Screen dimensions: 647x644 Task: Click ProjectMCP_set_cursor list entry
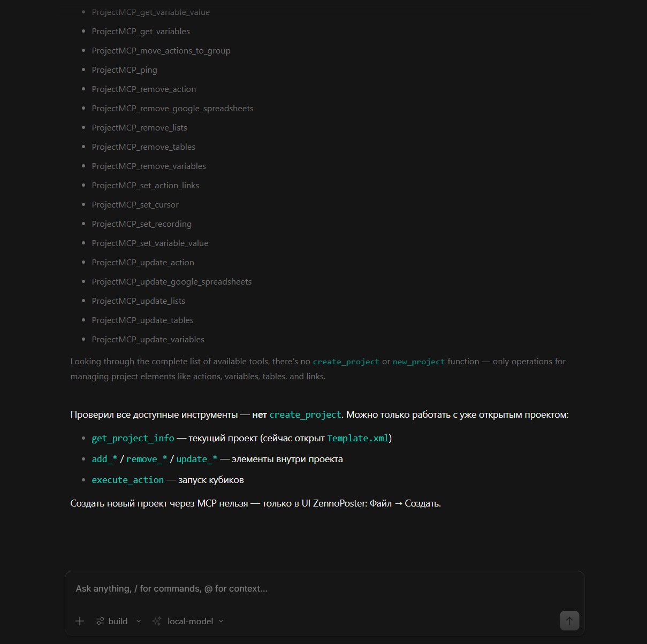[x=135, y=204]
